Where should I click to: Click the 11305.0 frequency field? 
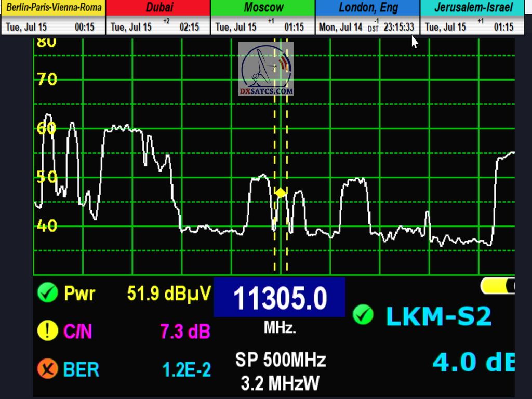pos(280,298)
